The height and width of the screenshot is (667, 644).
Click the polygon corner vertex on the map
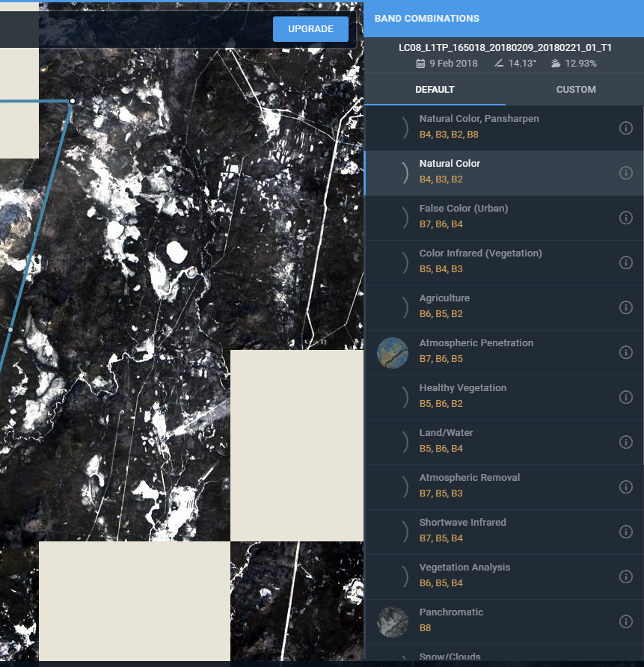tap(73, 101)
